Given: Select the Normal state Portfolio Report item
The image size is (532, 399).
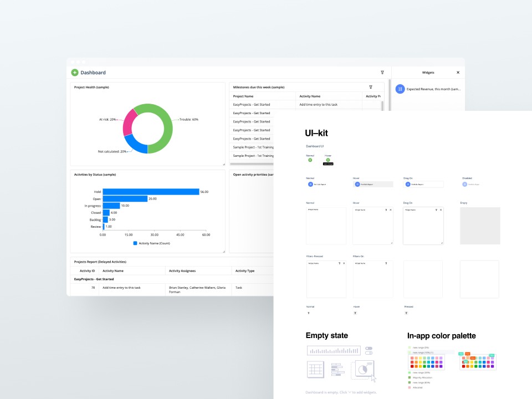Looking at the screenshot, I should click(x=317, y=184).
